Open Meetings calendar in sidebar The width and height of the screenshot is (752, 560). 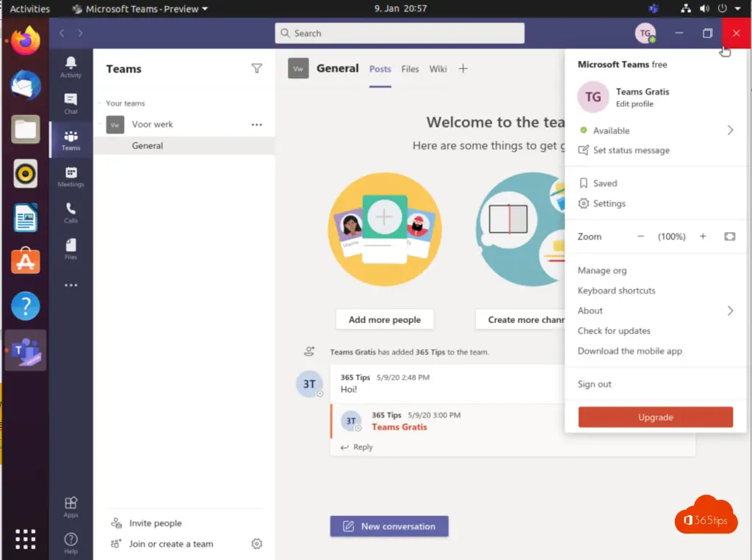[x=70, y=176]
